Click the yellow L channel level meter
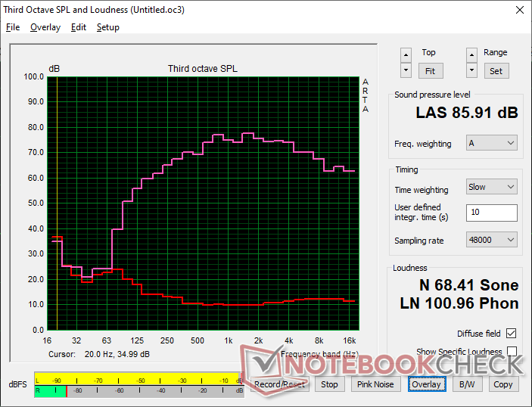Image resolution: width=532 pixels, height=407 pixels. coord(138,380)
